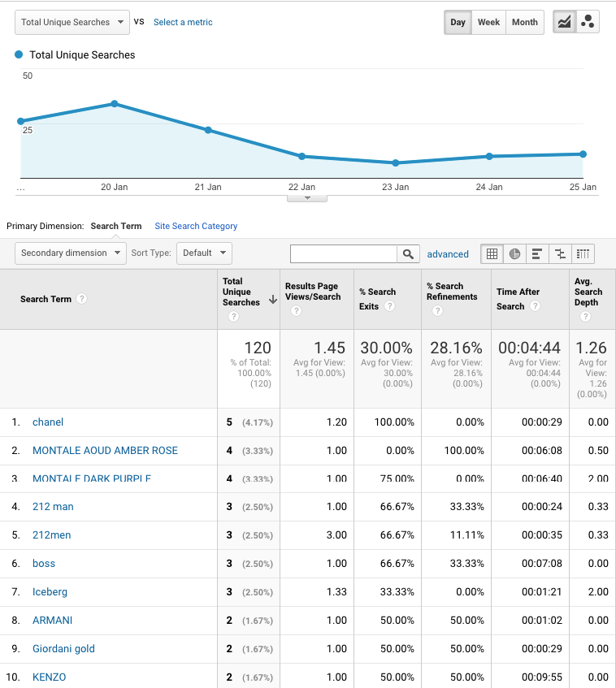The height and width of the screenshot is (688, 616).
Task: Open help for Search Term column
Action: pyautogui.click(x=81, y=299)
